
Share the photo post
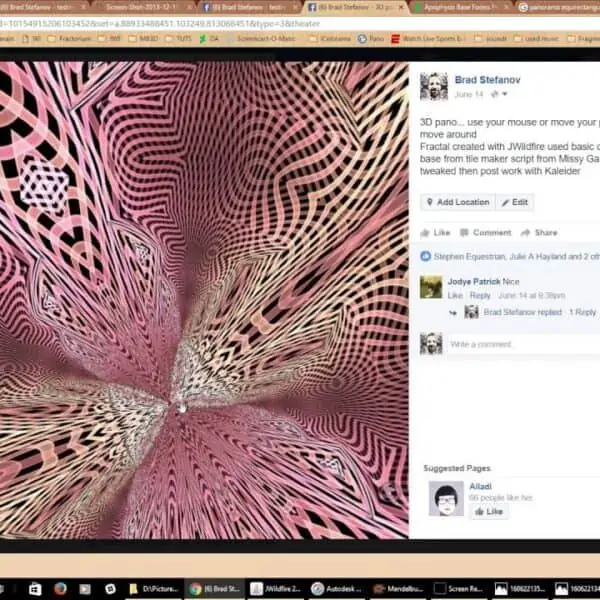click(539, 233)
